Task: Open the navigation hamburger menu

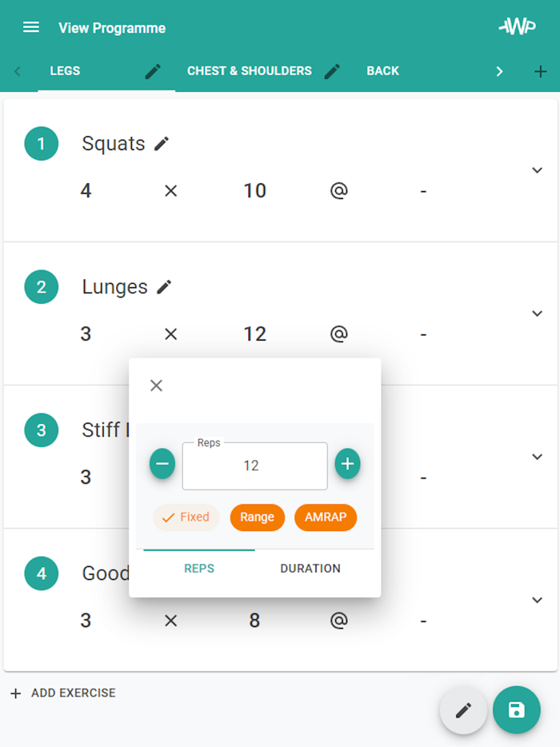Action: [30, 26]
